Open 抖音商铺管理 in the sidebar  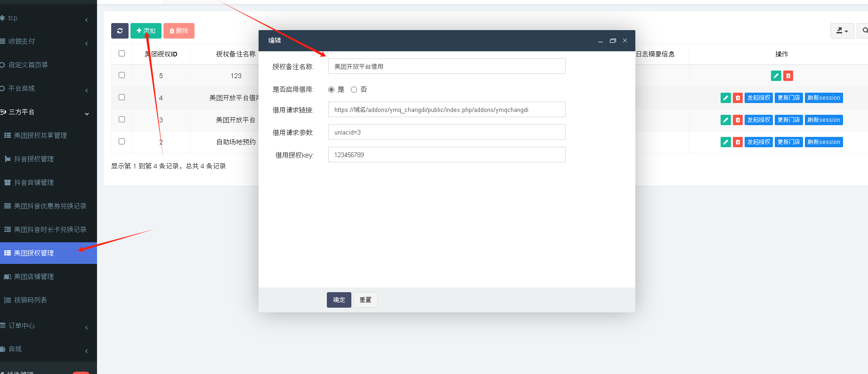(49, 183)
